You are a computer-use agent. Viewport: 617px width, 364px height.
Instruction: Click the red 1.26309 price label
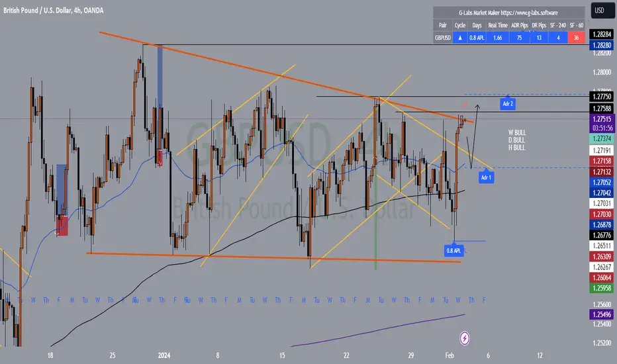(601, 257)
